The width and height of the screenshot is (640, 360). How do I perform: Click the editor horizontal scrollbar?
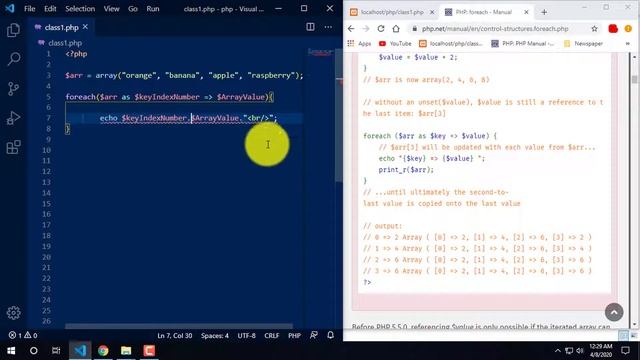(x=179, y=326)
